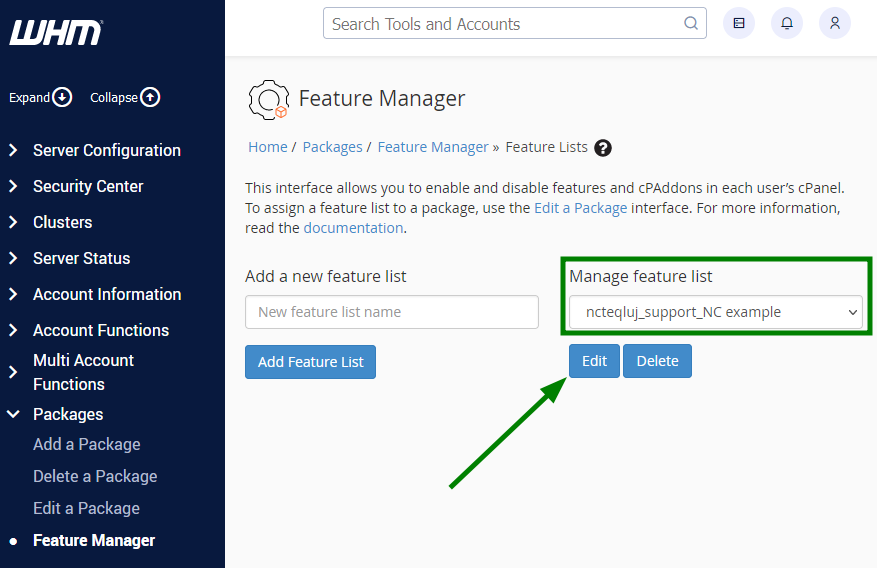
Task: Click the Feature Lists help question icon
Action: point(602,148)
